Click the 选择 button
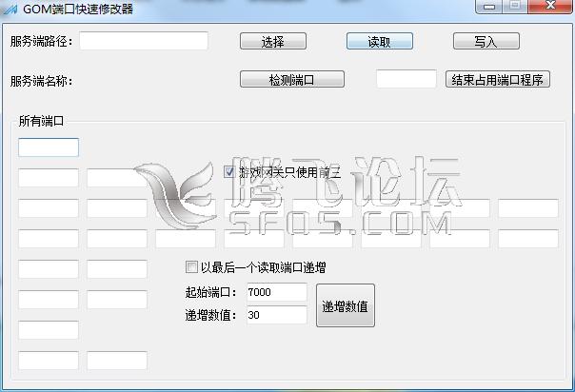This screenshot has height=392, width=575. (273, 41)
